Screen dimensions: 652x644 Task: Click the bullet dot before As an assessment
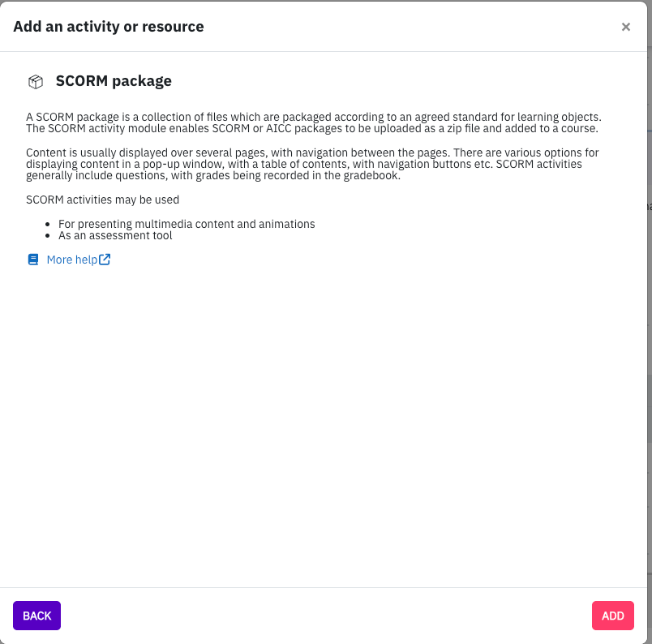47,236
